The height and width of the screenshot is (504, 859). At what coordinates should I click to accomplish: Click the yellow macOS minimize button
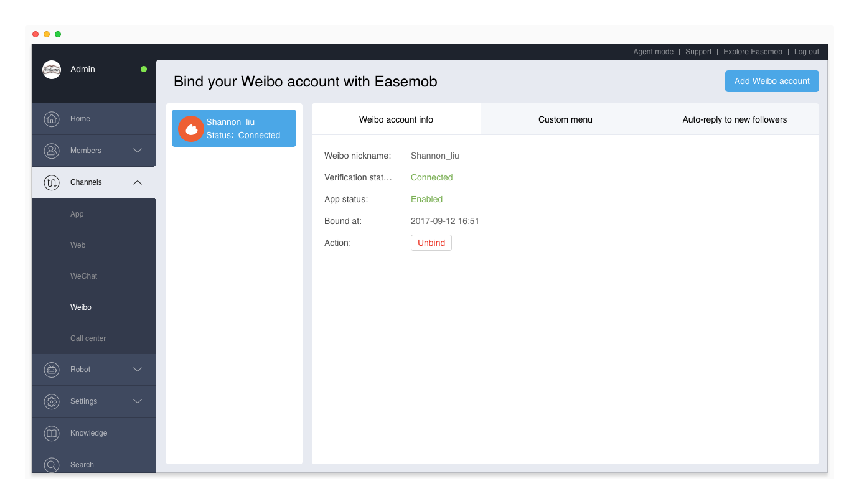coord(47,34)
